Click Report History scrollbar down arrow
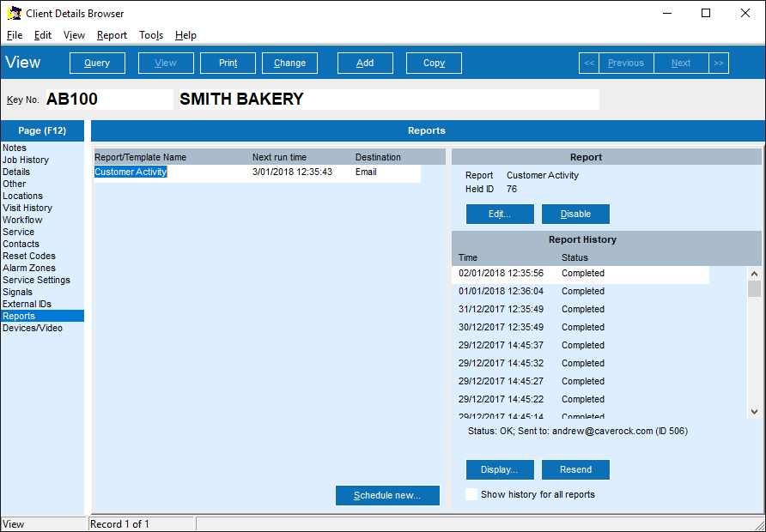 point(754,412)
